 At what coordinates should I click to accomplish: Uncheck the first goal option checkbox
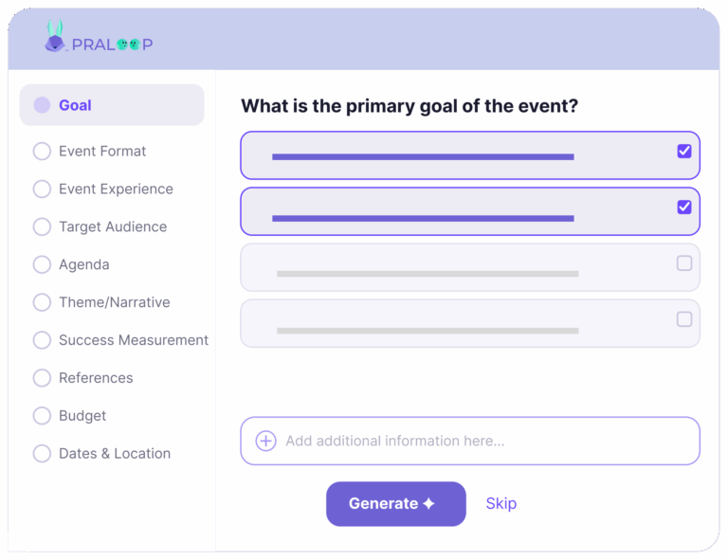click(x=684, y=152)
